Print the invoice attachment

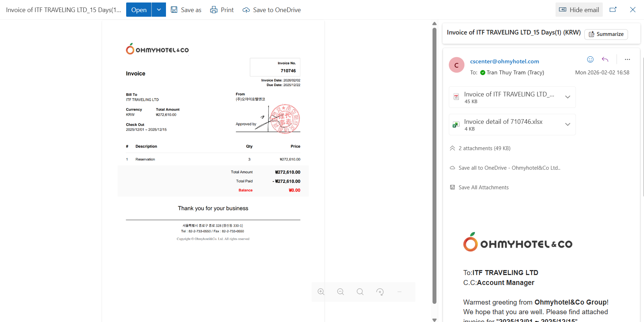pos(222,10)
